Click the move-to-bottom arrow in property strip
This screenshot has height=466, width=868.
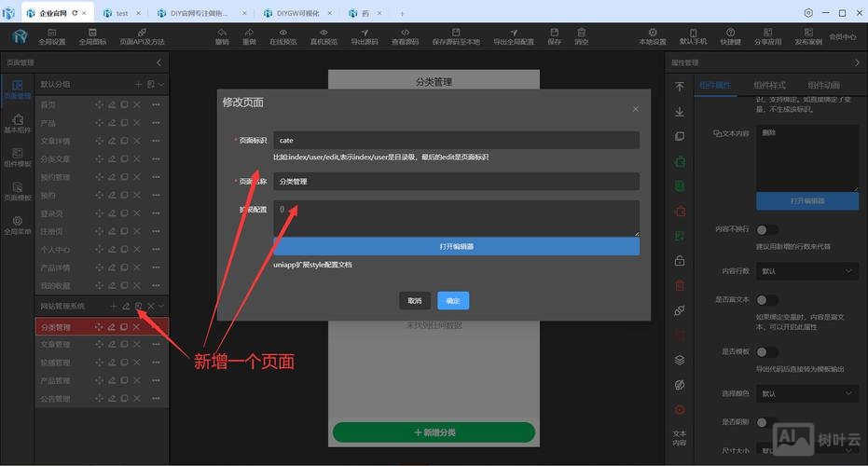pos(680,112)
